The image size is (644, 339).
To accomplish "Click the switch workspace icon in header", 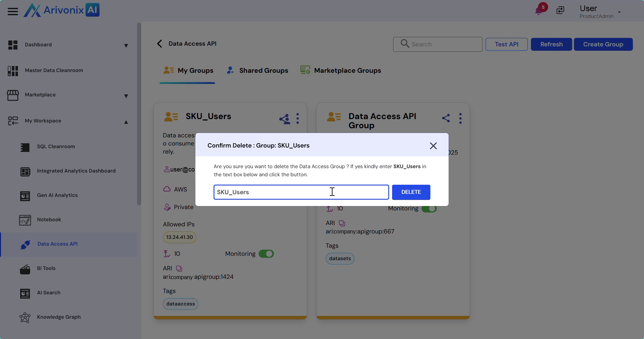I will (x=560, y=10).
